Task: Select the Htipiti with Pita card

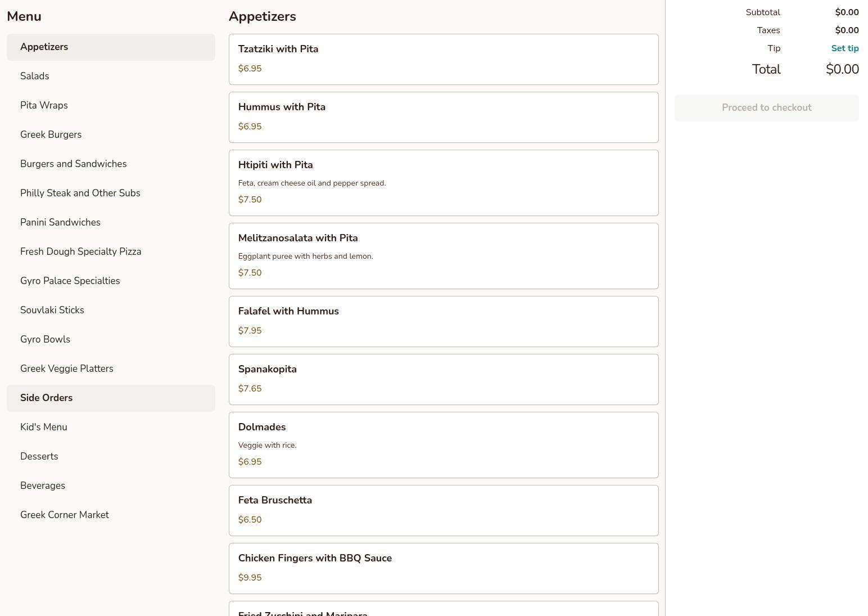Action: [443, 182]
